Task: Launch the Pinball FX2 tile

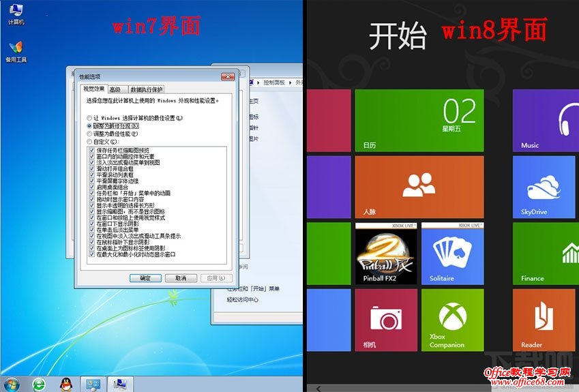Action: click(x=386, y=253)
